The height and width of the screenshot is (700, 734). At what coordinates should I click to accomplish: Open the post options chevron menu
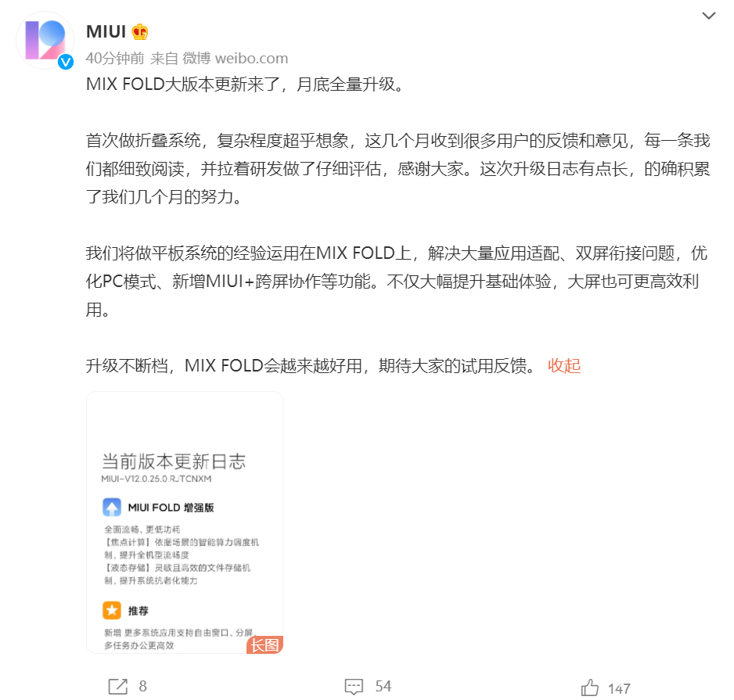[709, 16]
